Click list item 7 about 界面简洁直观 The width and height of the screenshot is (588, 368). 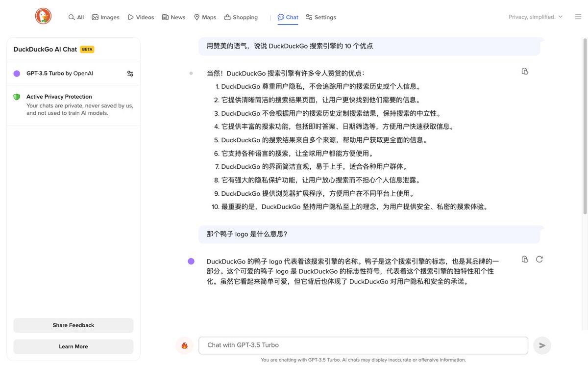pyautogui.click(x=311, y=167)
